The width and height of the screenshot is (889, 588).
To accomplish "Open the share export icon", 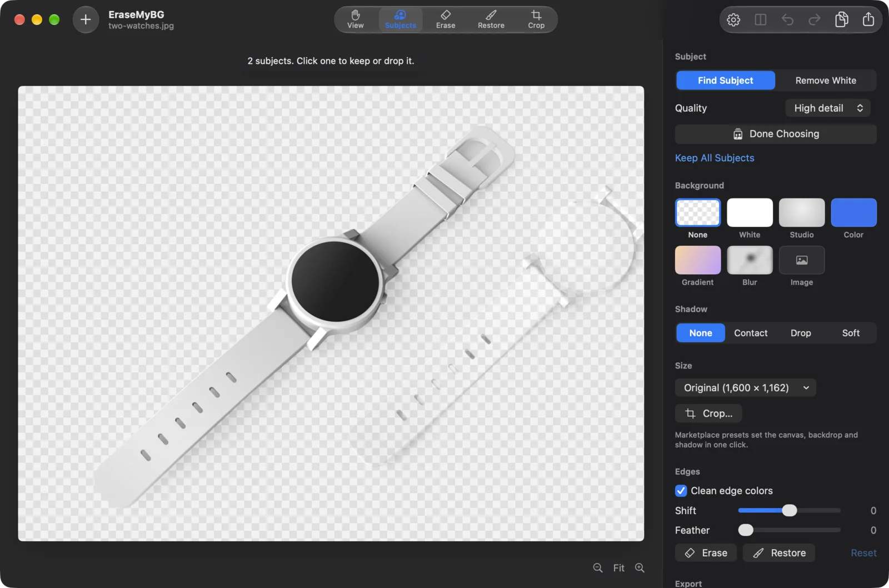I will [868, 20].
